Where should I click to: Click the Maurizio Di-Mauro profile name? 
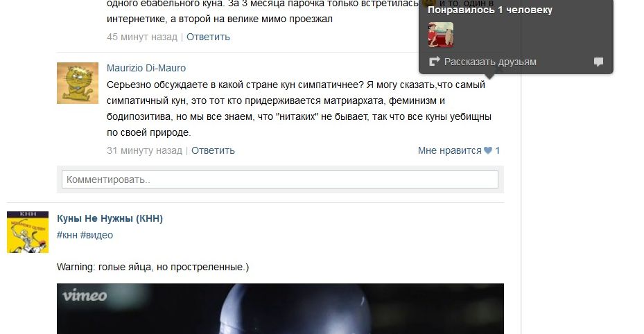click(146, 68)
